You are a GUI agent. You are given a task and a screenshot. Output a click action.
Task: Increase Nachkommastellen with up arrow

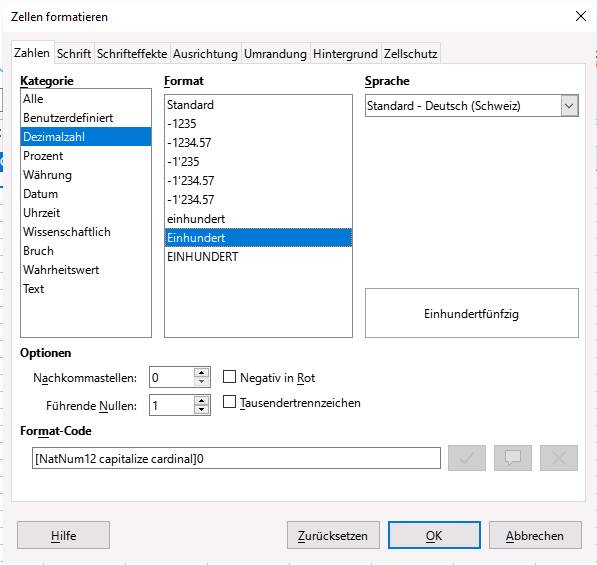pyautogui.click(x=201, y=372)
